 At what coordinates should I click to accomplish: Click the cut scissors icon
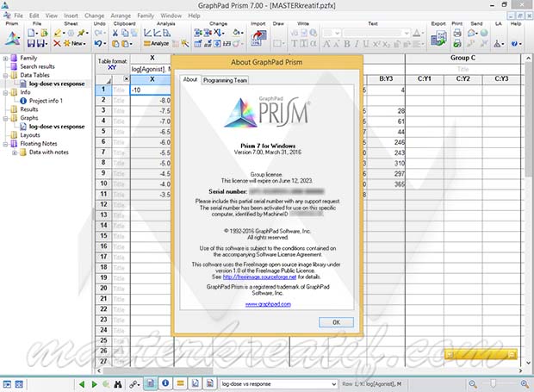[x=115, y=33]
